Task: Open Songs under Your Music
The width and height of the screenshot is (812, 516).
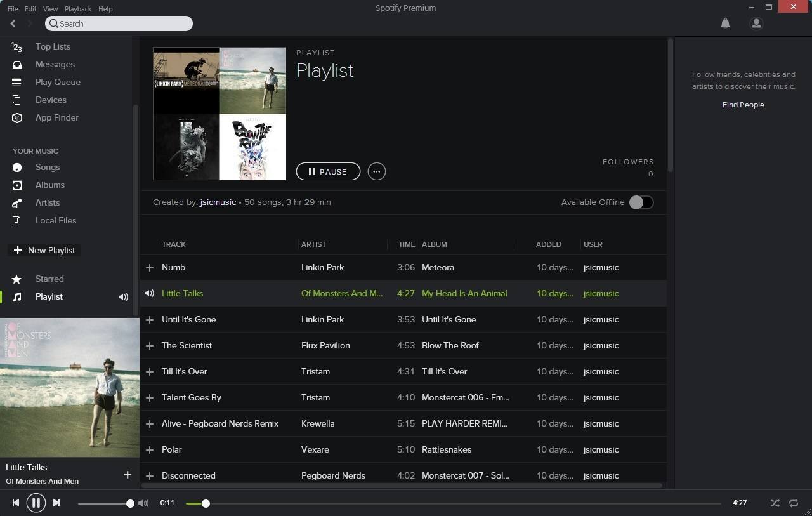Action: click(x=48, y=167)
